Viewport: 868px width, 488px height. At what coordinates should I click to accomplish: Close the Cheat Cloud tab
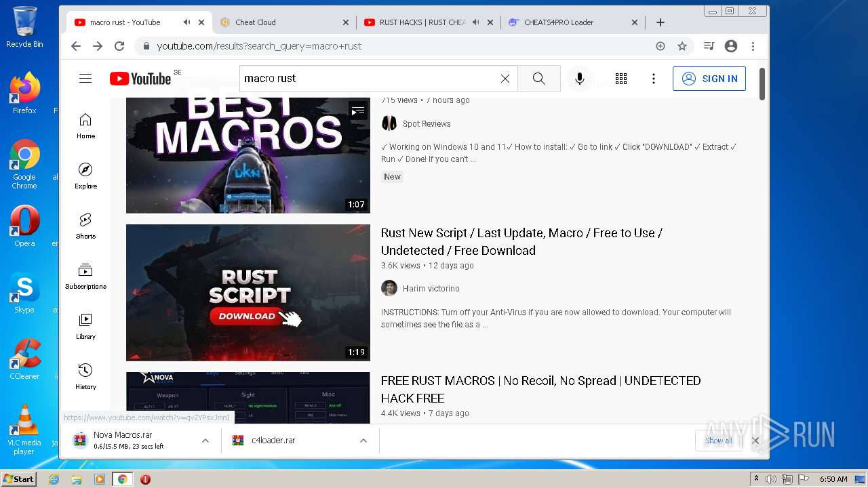[345, 22]
